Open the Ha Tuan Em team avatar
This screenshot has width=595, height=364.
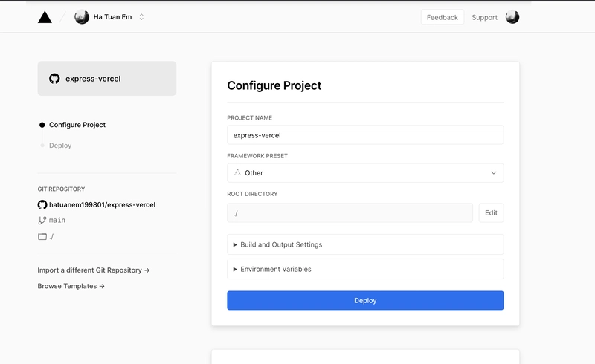[x=82, y=17]
